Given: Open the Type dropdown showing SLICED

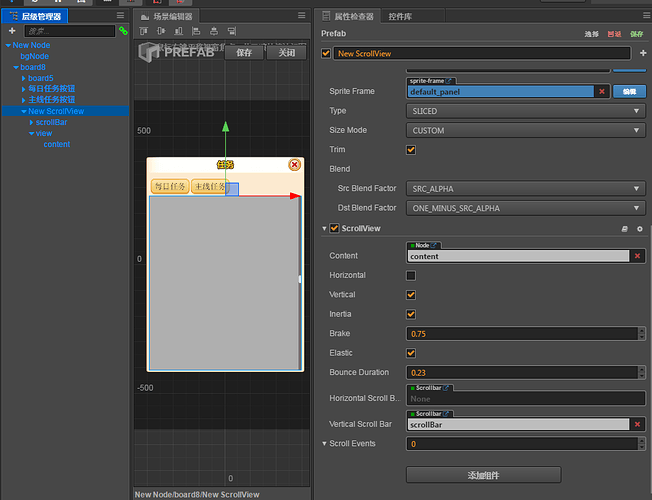Looking at the screenshot, I should [525, 111].
